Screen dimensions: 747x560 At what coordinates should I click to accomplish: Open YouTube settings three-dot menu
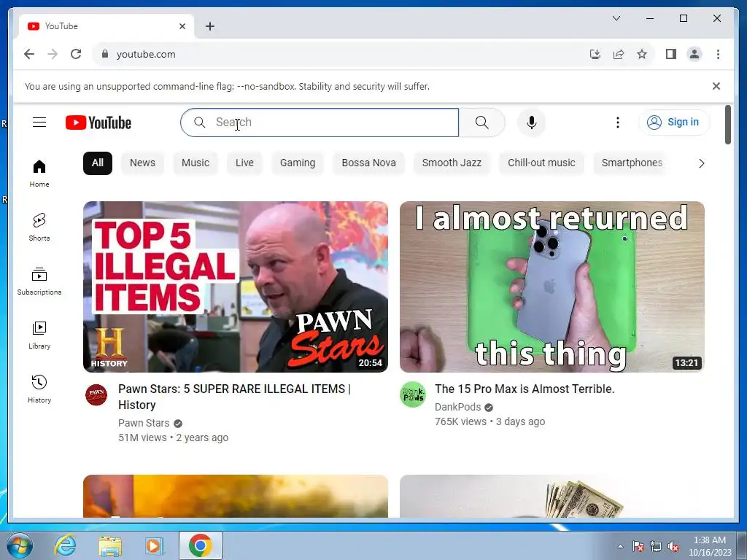tap(617, 122)
